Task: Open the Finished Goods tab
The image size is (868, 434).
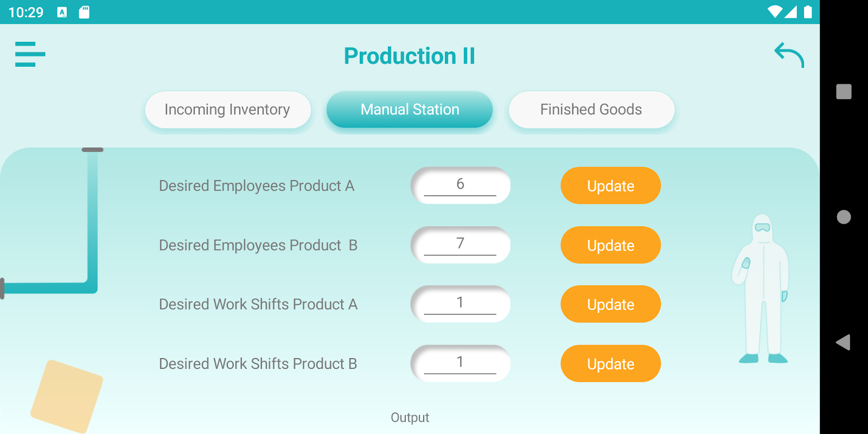Action: click(x=591, y=110)
